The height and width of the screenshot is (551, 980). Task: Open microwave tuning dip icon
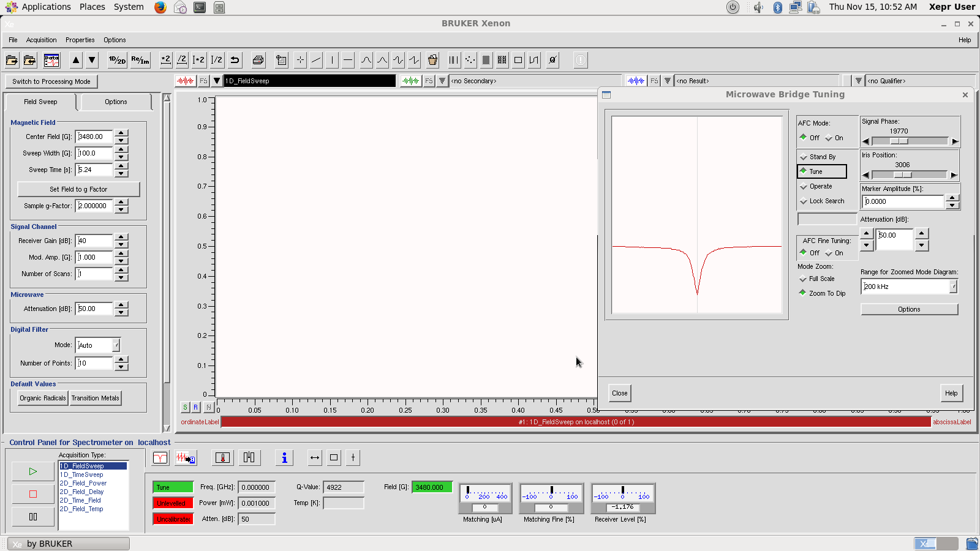[160, 458]
